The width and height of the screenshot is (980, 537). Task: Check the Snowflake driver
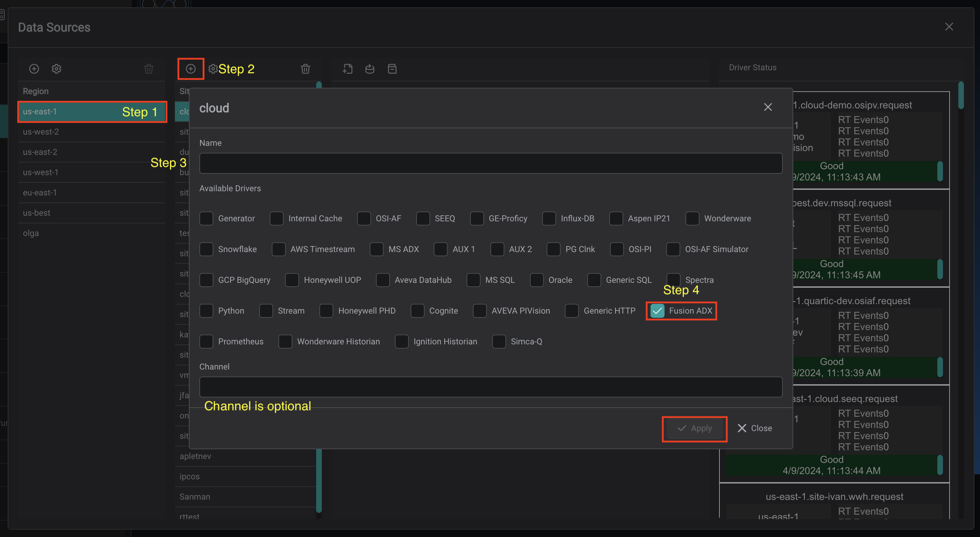click(x=206, y=250)
